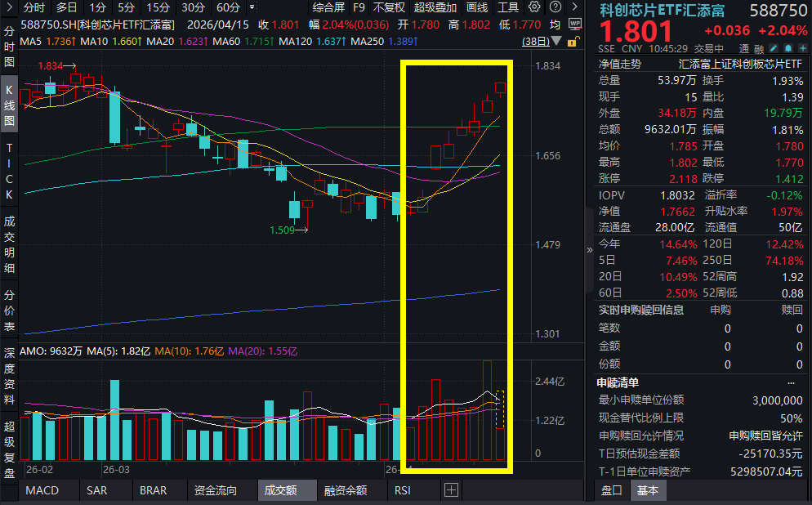Open 不复权 adjustment mode selector

(x=389, y=7)
